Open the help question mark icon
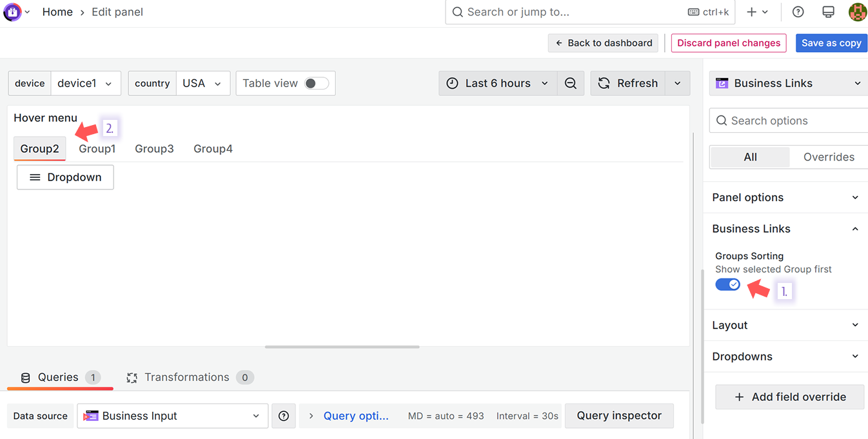Image resolution: width=868 pixels, height=439 pixels. (x=798, y=12)
